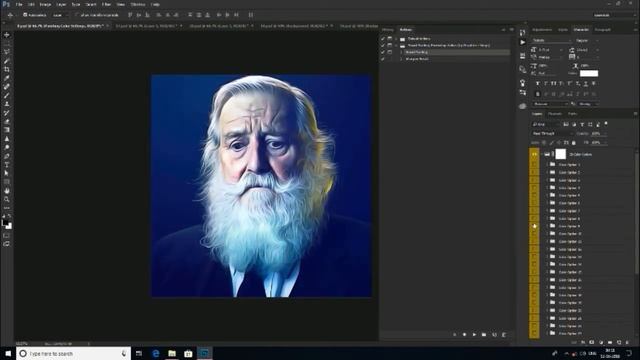The width and height of the screenshot is (640, 360).
Task: Open the font family dropdown
Action: click(x=552, y=40)
